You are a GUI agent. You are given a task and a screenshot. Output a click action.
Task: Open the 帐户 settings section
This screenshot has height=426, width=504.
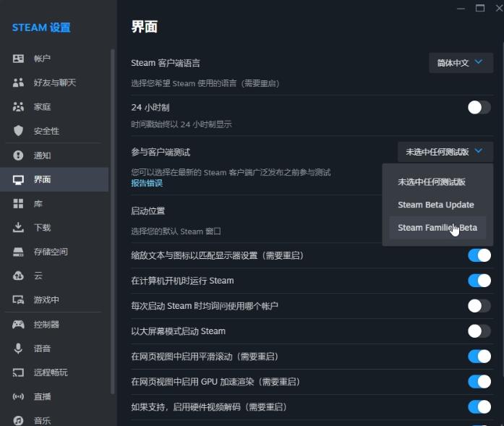tap(42, 59)
